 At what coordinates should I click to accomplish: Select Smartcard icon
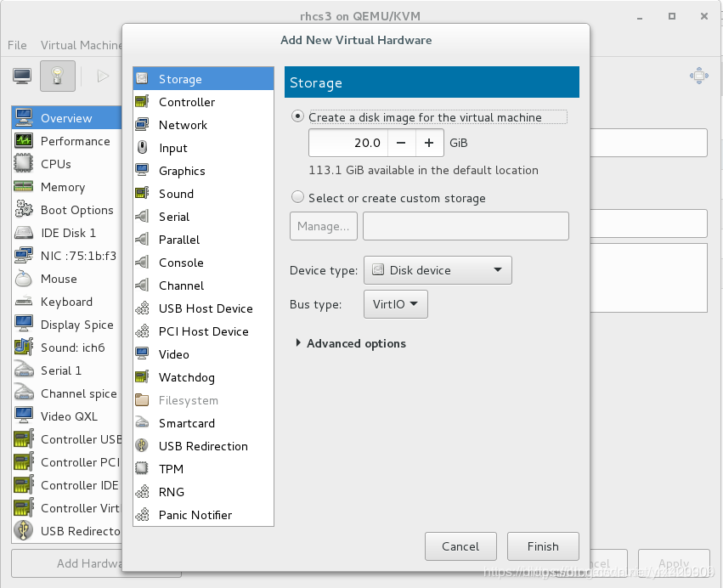(142, 422)
